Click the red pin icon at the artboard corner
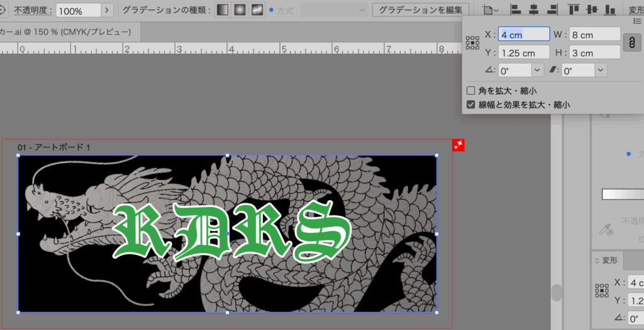Viewport: 644px width, 330px height. (x=458, y=145)
